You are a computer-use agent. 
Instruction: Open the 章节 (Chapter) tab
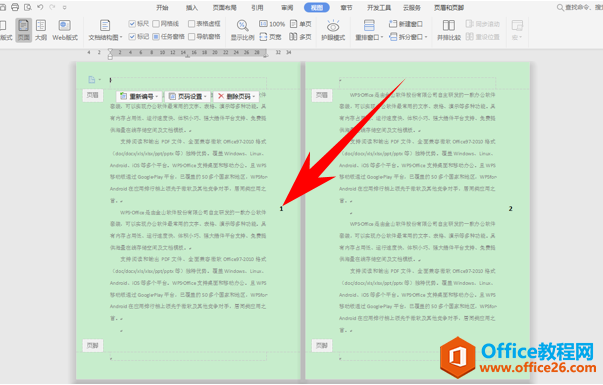[346, 7]
